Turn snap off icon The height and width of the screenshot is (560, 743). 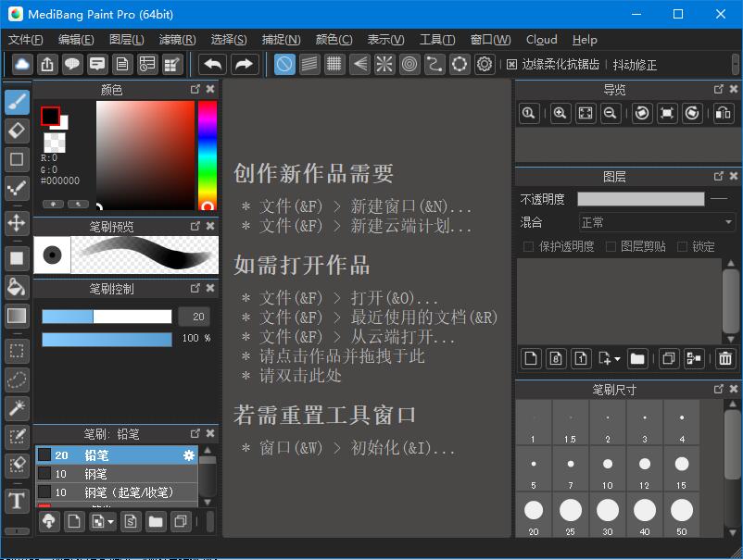point(284,65)
